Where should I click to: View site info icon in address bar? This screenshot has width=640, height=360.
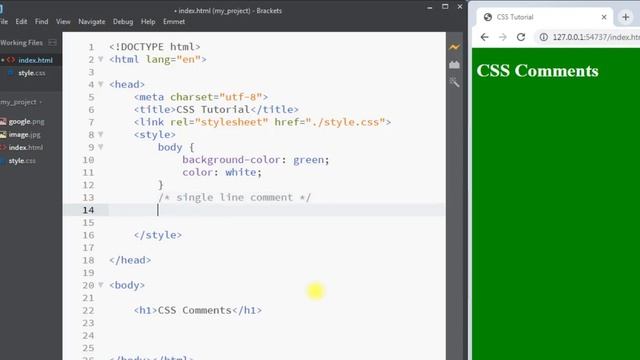coord(544,37)
